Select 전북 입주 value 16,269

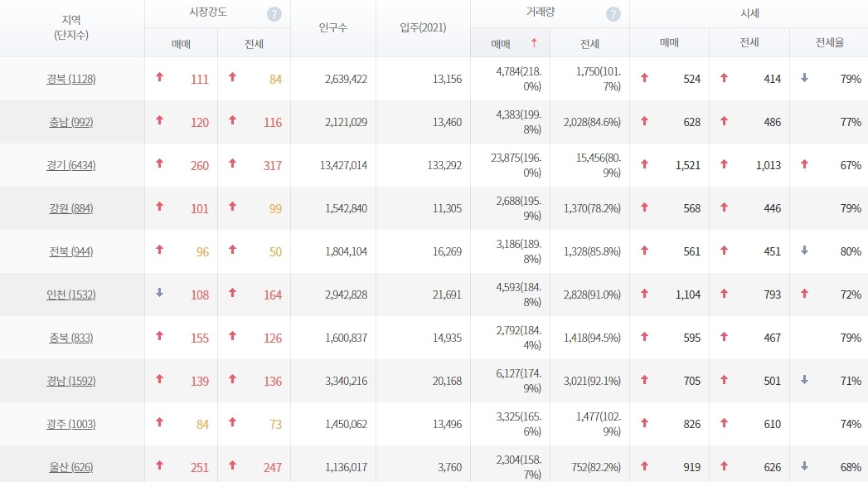point(447,252)
